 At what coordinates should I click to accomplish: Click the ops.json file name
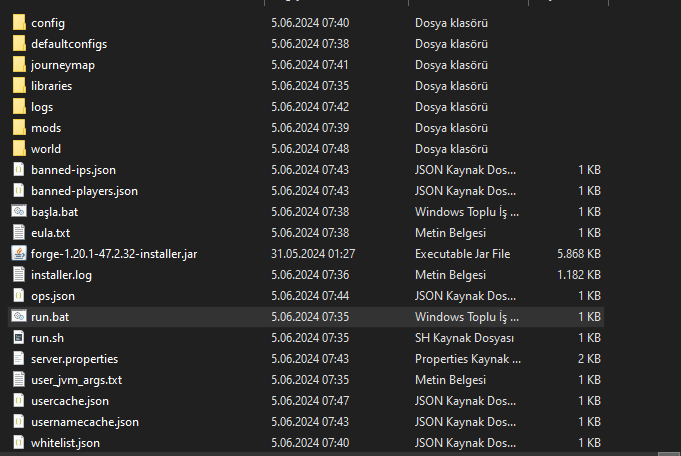click(52, 296)
